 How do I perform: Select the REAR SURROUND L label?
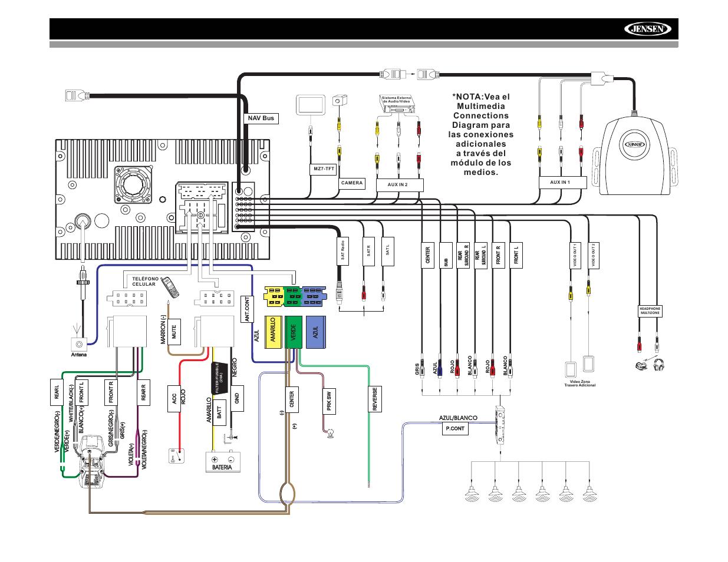point(481,256)
